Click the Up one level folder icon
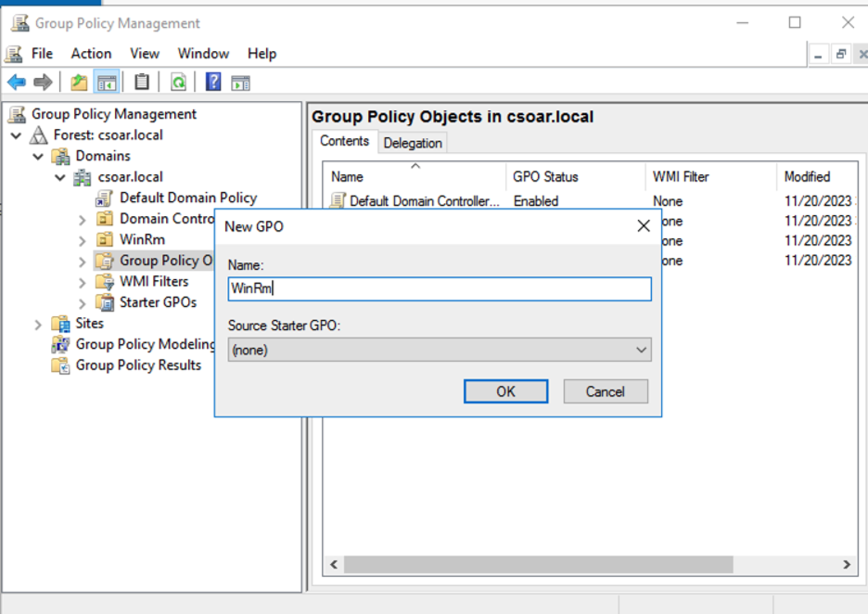 tap(79, 82)
